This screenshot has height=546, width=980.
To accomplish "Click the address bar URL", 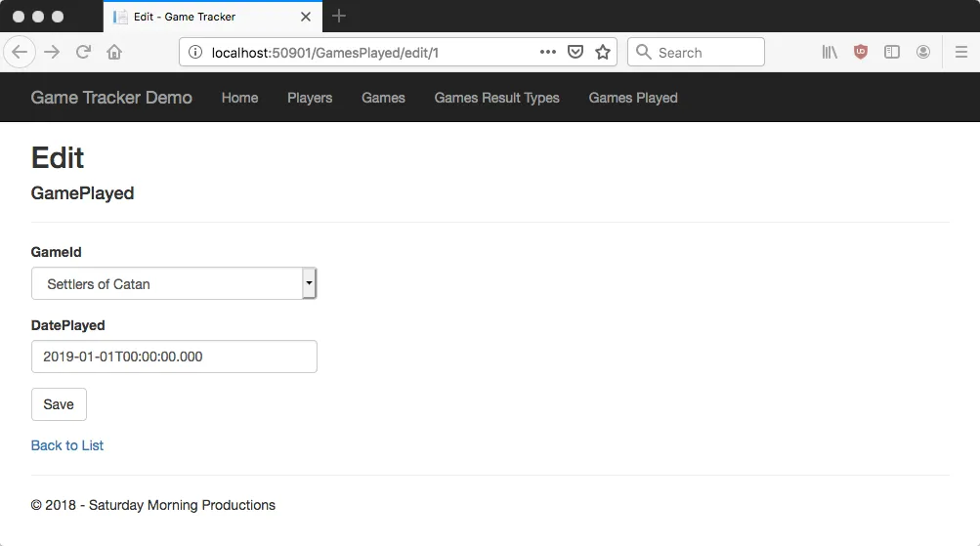I will click(325, 53).
